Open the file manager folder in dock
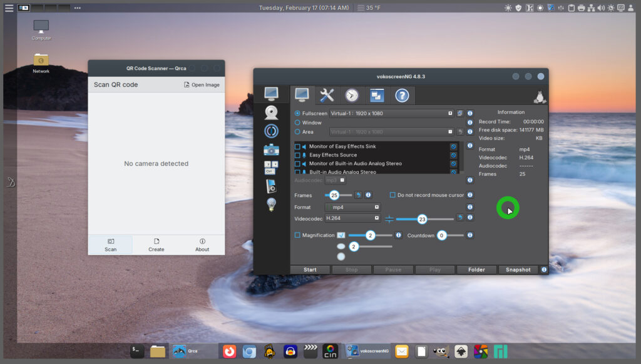 pyautogui.click(x=157, y=351)
